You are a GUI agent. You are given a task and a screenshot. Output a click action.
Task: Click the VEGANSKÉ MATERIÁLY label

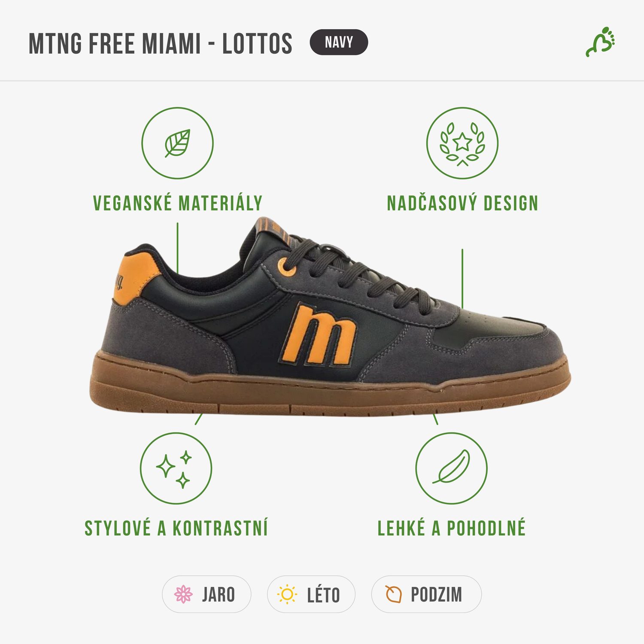[178, 203]
